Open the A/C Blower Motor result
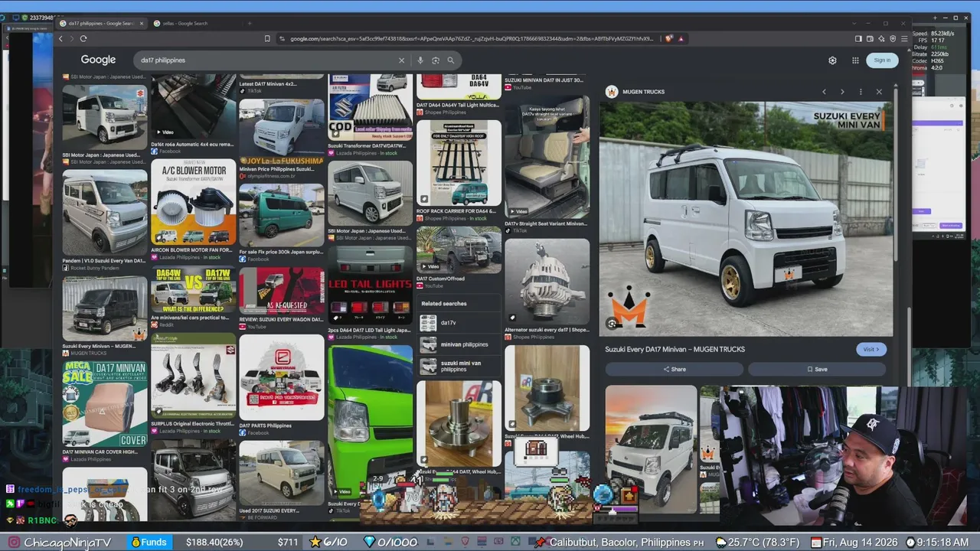This screenshot has height=551, width=980. [x=193, y=202]
